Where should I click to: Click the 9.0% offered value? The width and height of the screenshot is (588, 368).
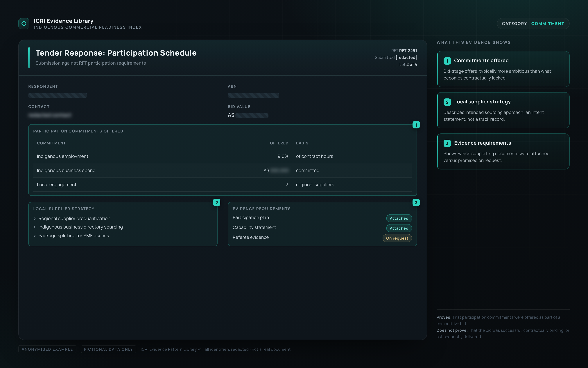[283, 156]
